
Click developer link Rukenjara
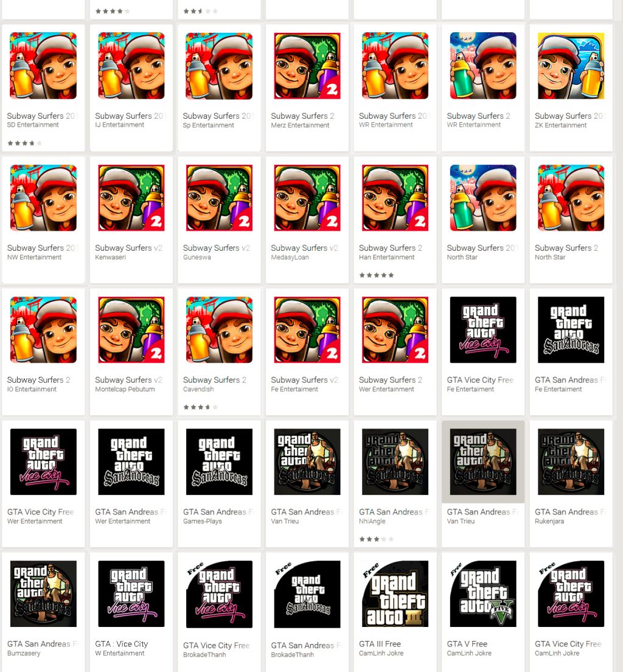tap(549, 521)
